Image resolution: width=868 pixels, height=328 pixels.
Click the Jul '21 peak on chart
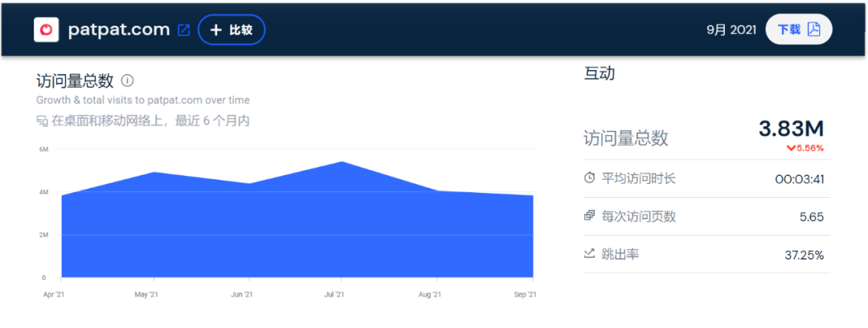click(342, 162)
